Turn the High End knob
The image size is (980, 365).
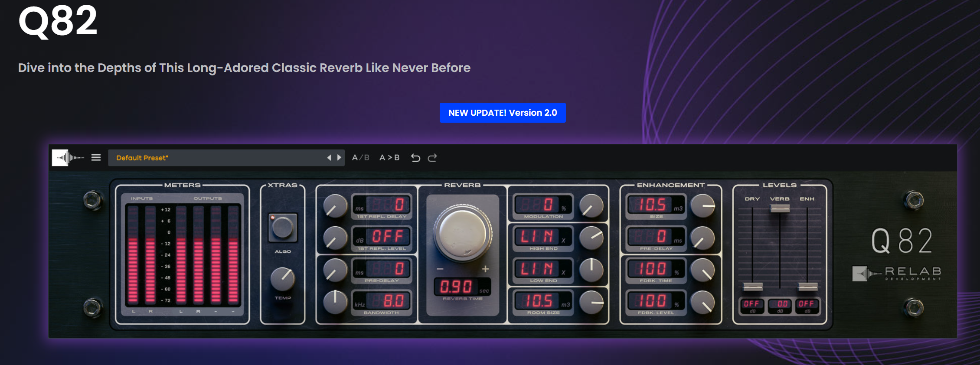pos(591,238)
